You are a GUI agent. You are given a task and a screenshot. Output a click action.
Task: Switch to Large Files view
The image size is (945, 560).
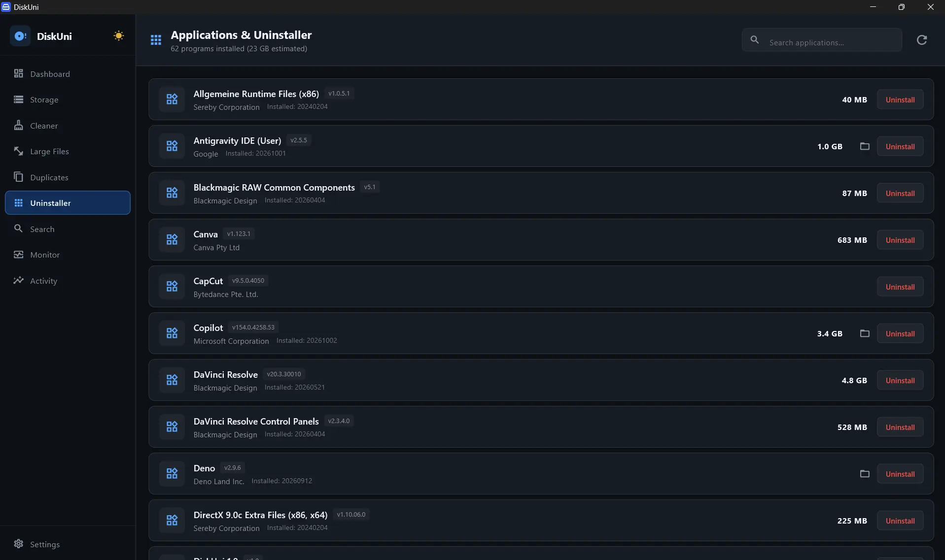click(x=68, y=151)
